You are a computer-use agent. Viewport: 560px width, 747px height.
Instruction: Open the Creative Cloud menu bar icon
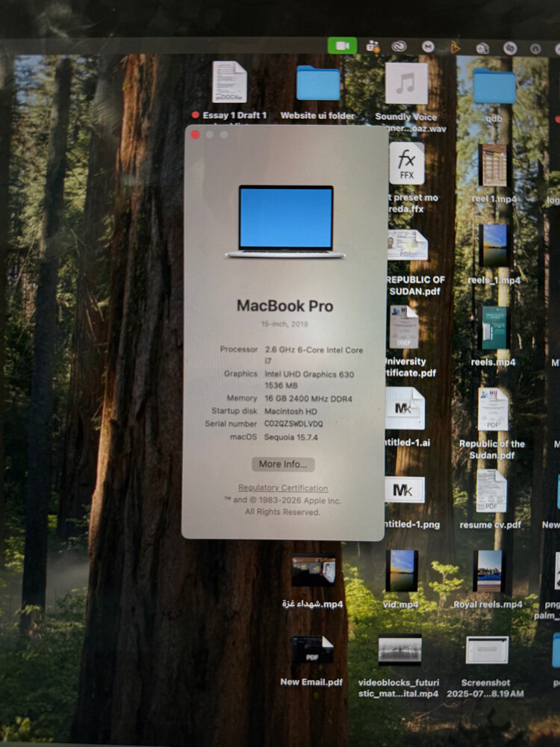(x=399, y=46)
